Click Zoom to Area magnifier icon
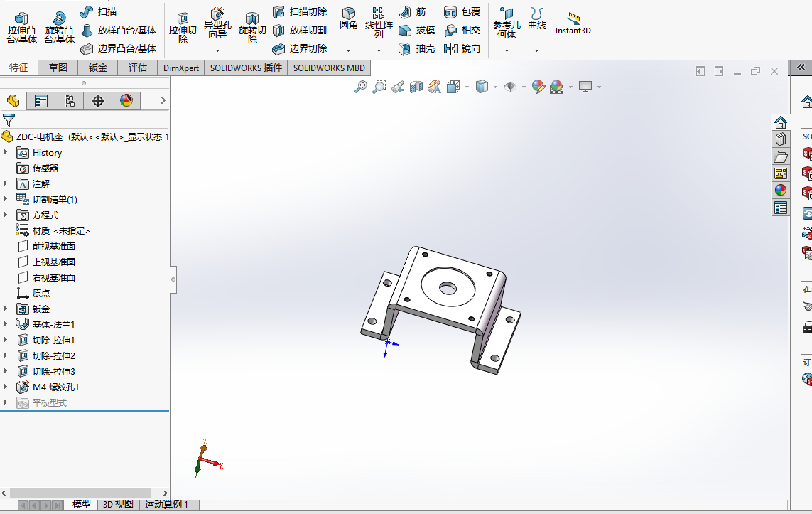 click(379, 87)
